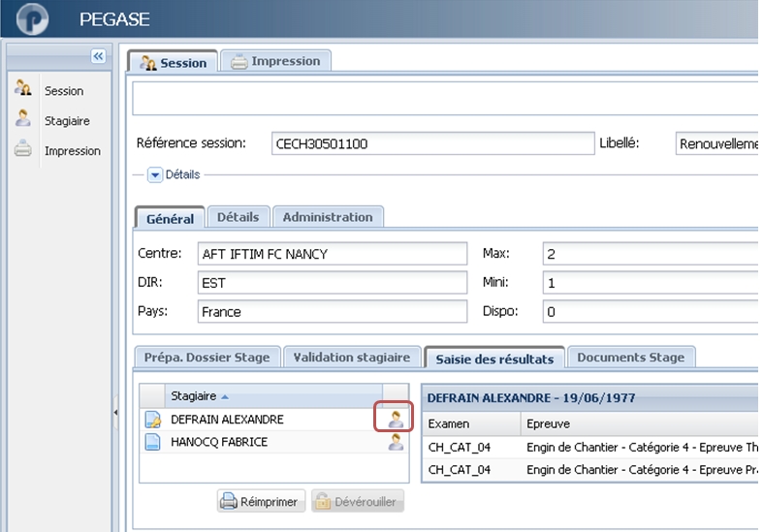
Task: Open the Saisie des résultats tab
Action: pos(494,359)
